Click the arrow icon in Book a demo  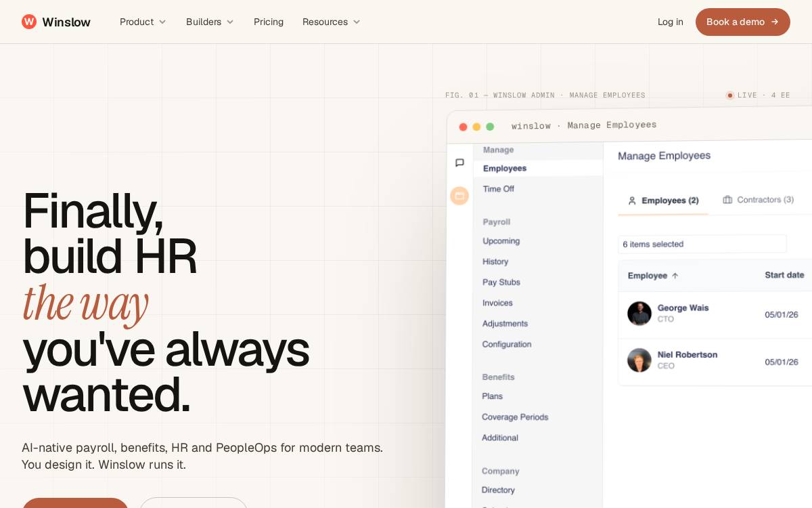[x=775, y=22]
